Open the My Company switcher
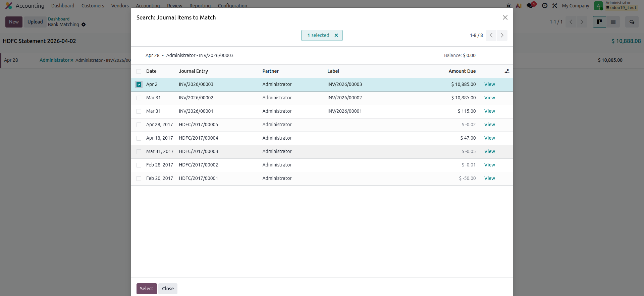The image size is (644, 296). 576,6
